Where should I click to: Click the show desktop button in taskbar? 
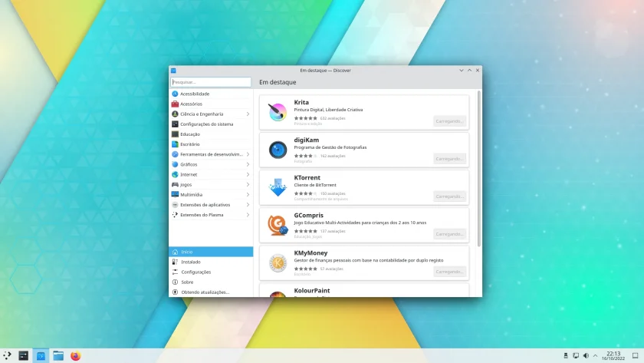coord(635,355)
